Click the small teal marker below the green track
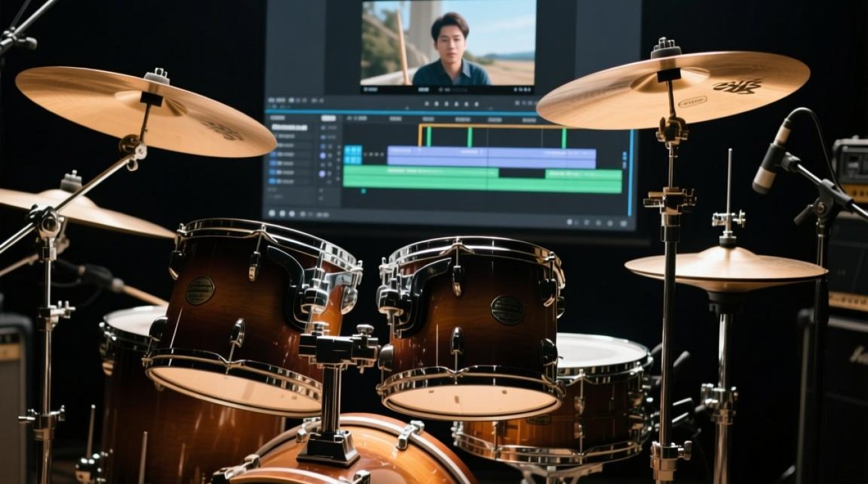Viewport: 868px width, 484px height. click(x=364, y=191)
